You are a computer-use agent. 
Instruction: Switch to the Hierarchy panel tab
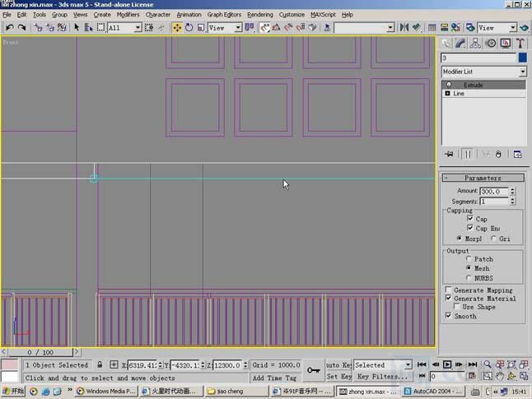point(475,44)
